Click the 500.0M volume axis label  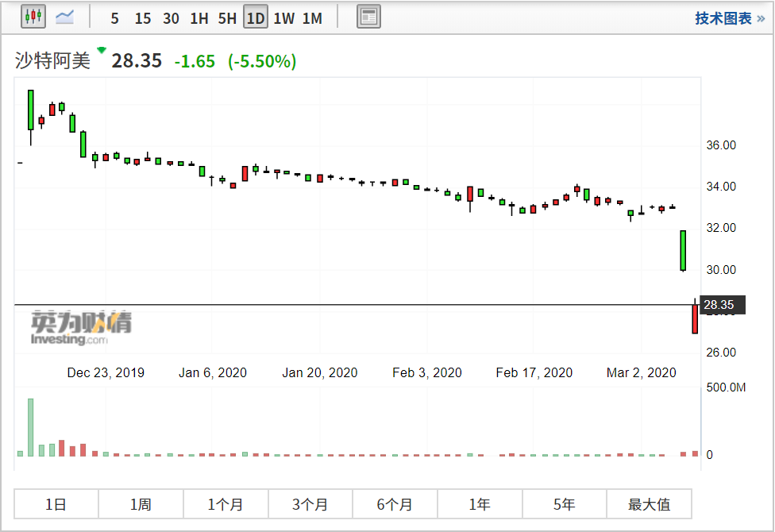pyautogui.click(x=726, y=387)
